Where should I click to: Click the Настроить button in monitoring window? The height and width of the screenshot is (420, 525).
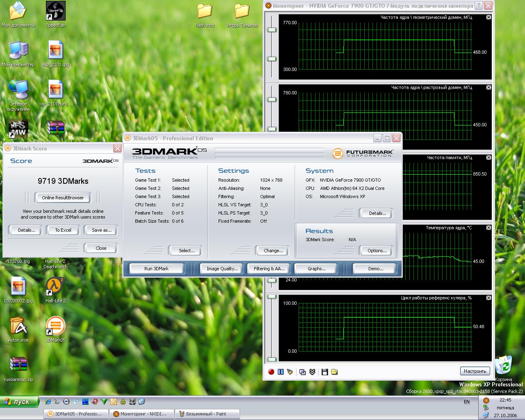[x=475, y=371]
